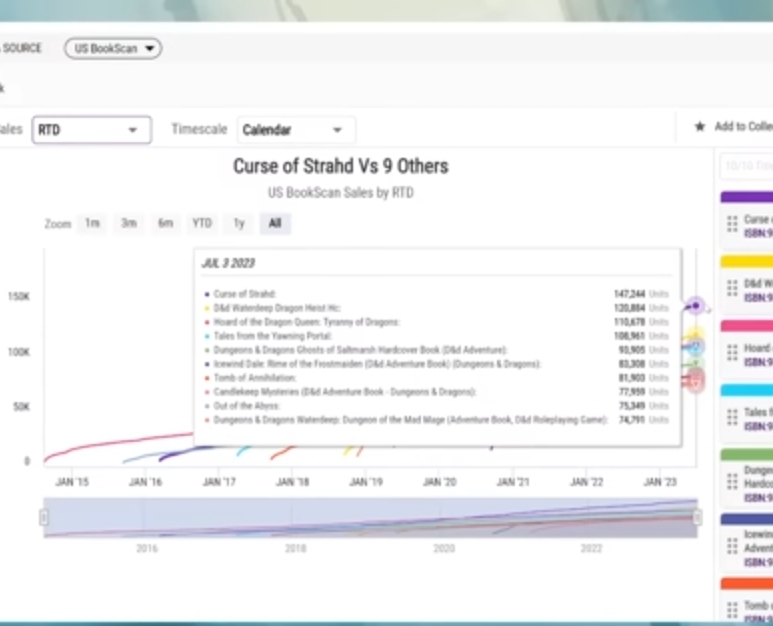Viewport: 773px width, 626px height.
Task: Click the Curse of Strahd tooltip row
Action: coord(437,294)
